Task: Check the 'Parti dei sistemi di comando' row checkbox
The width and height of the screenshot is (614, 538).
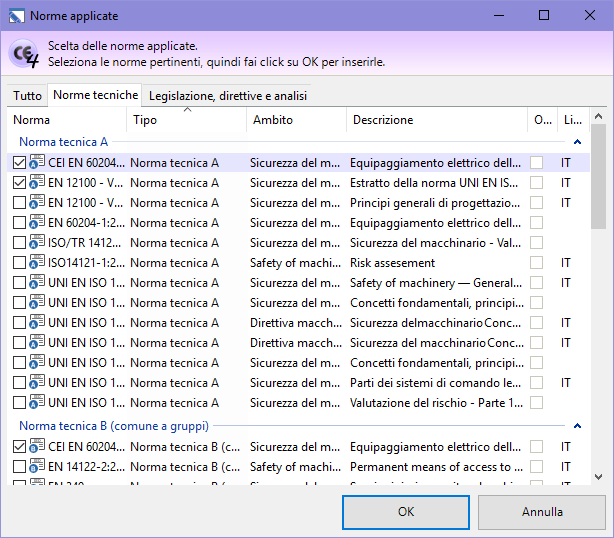Action: pos(19,382)
